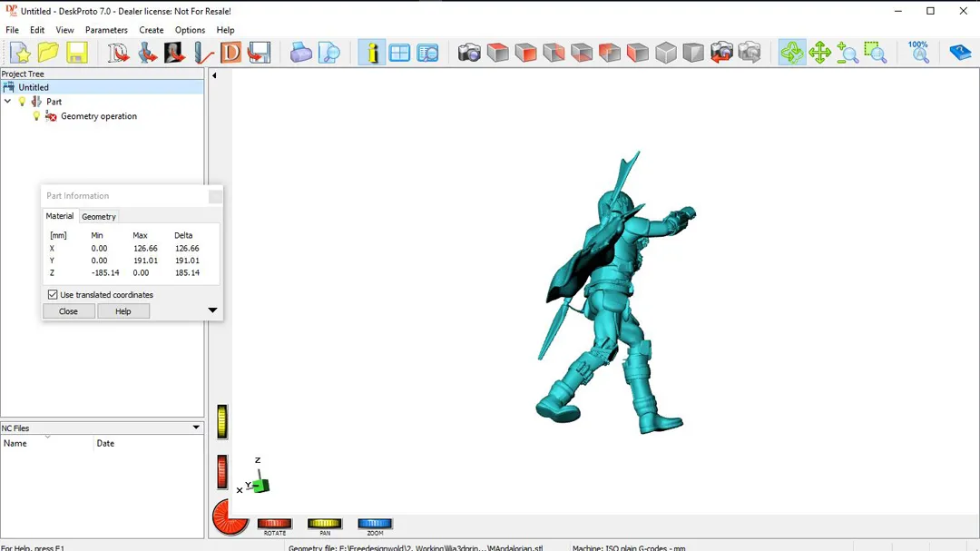Click the orange D wizard icon

pyautogui.click(x=230, y=53)
